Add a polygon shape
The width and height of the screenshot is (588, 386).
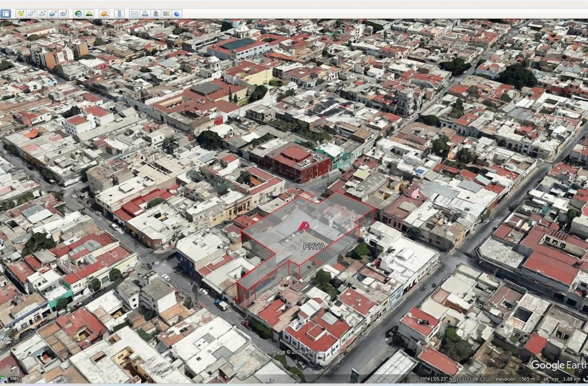[x=32, y=14]
